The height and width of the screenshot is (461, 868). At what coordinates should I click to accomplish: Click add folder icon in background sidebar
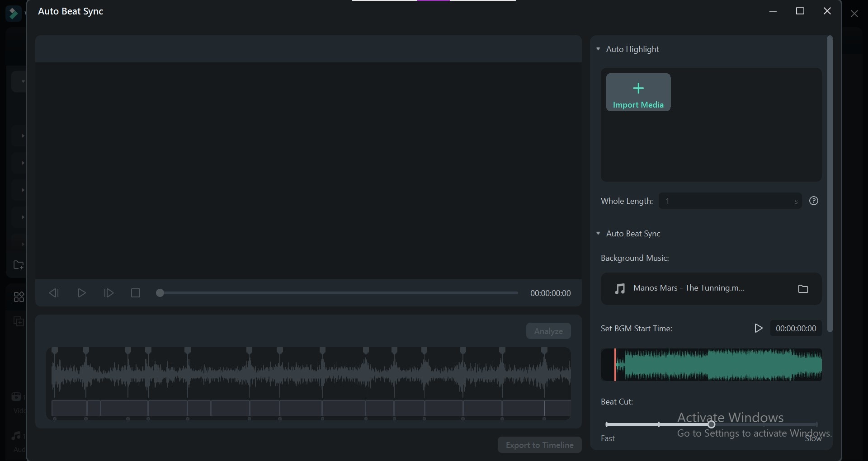[19, 265]
